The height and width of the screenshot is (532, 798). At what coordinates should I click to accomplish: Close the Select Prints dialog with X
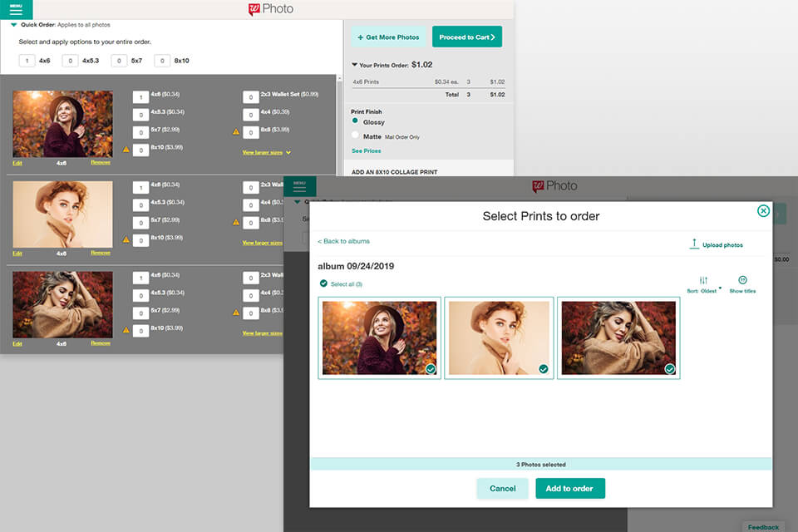pyautogui.click(x=763, y=211)
